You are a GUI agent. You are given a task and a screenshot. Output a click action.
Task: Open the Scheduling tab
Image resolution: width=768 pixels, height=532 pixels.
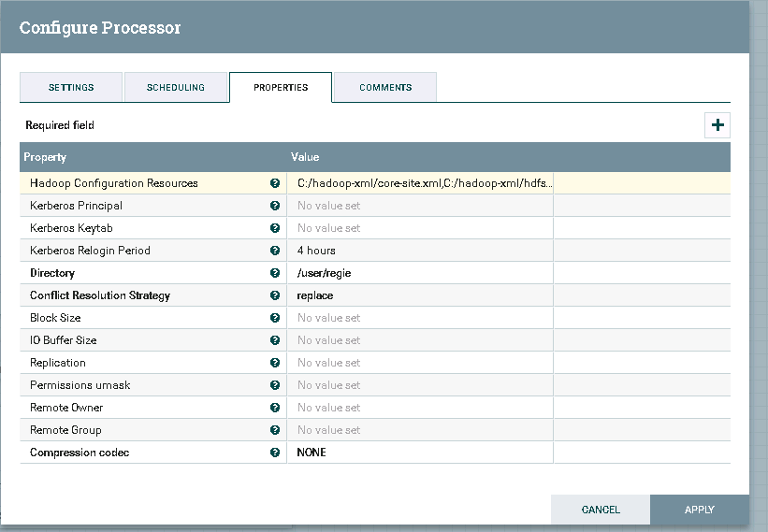click(176, 88)
